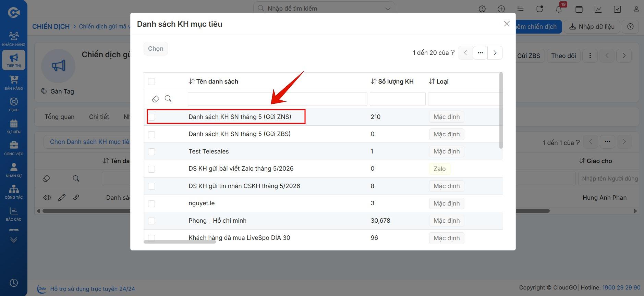
Task: Open the Tiếp Thị marketing module
Action: click(14, 60)
